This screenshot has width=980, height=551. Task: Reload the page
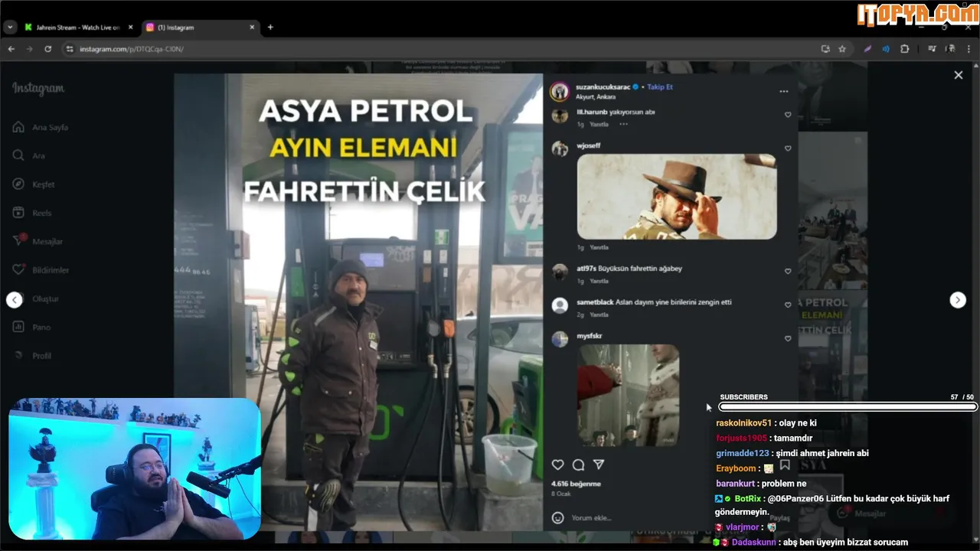pyautogui.click(x=47, y=49)
